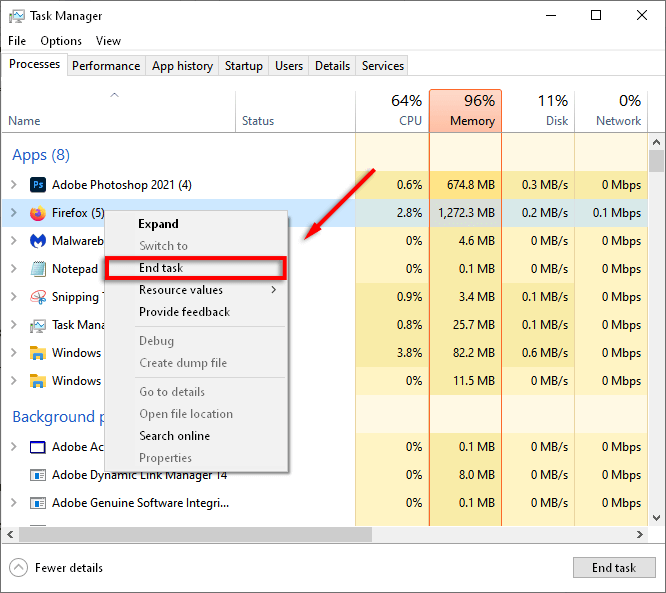Sort by the Network column header
Screen dimensions: 666x593
[x=611, y=111]
